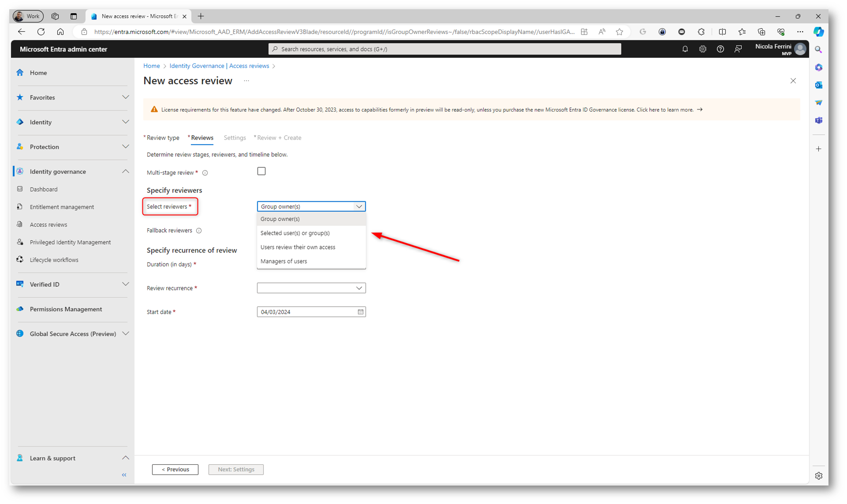Image resolution: width=847 pixels, height=504 pixels.
Task: Click the Permissions Management cloud icon
Action: pyautogui.click(x=20, y=309)
